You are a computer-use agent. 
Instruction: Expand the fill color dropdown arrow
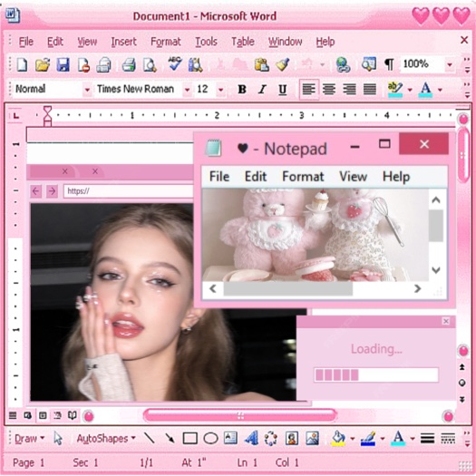tap(353, 438)
